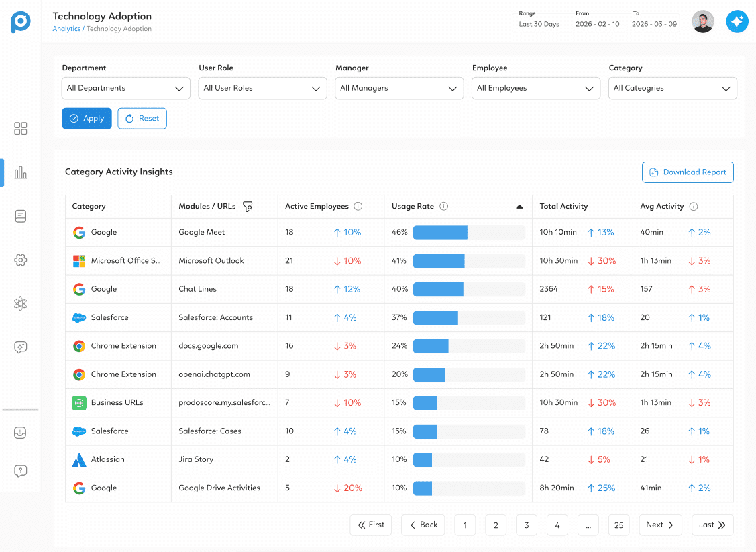
Task: Click the From date field
Action: point(597,24)
